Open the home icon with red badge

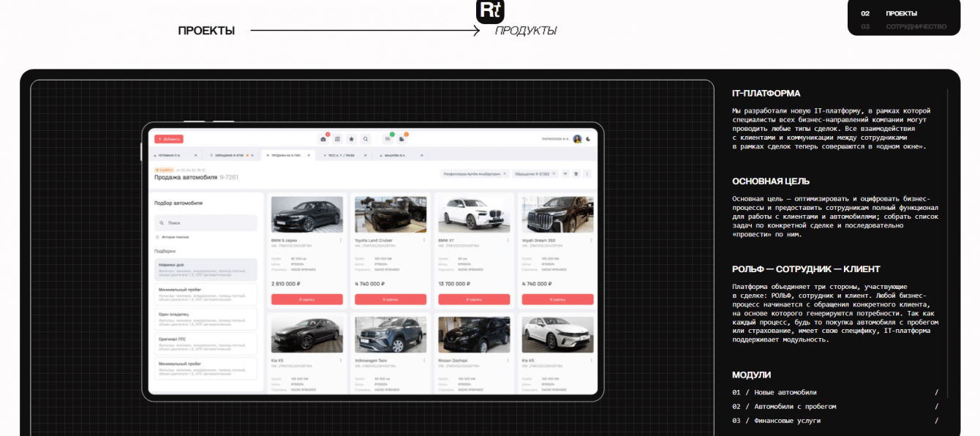[x=323, y=139]
